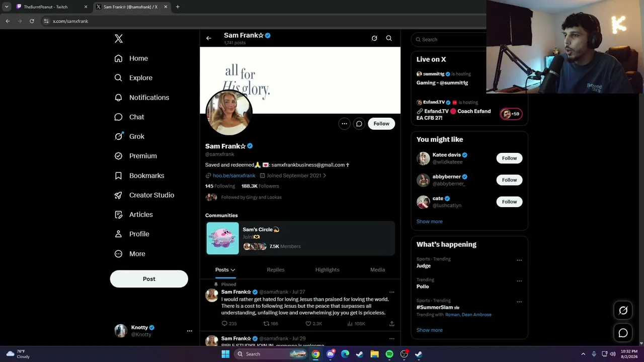Open Spotify from the taskbar

(x=389, y=354)
